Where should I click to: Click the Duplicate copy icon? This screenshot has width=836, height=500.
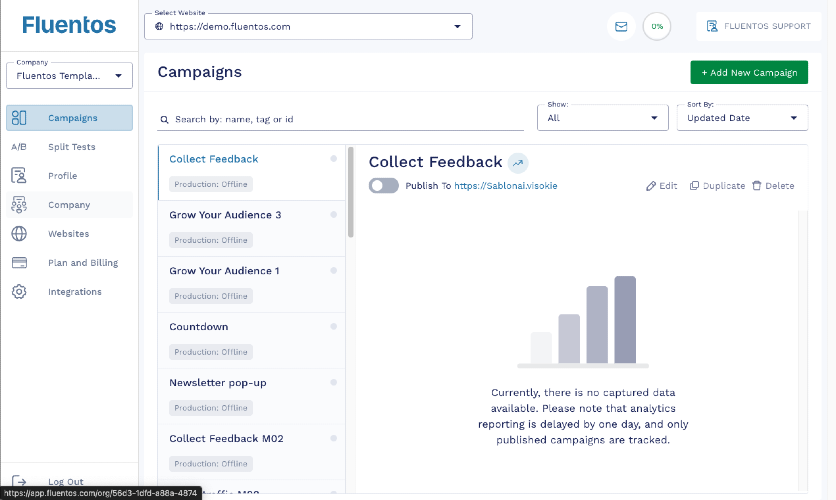coord(694,186)
